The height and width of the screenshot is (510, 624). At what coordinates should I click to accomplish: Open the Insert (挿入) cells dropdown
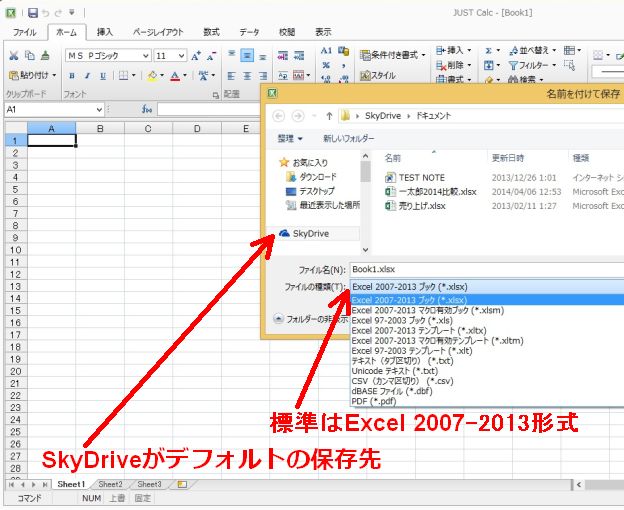[x=454, y=50]
